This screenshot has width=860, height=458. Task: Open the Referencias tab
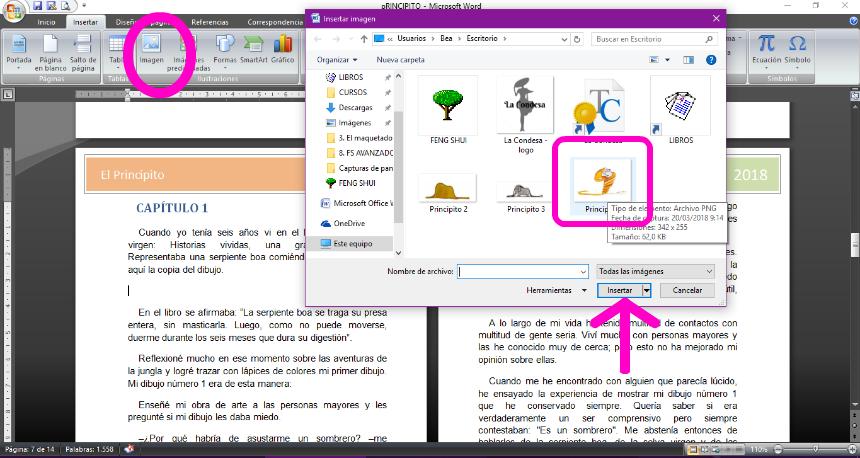pos(210,22)
